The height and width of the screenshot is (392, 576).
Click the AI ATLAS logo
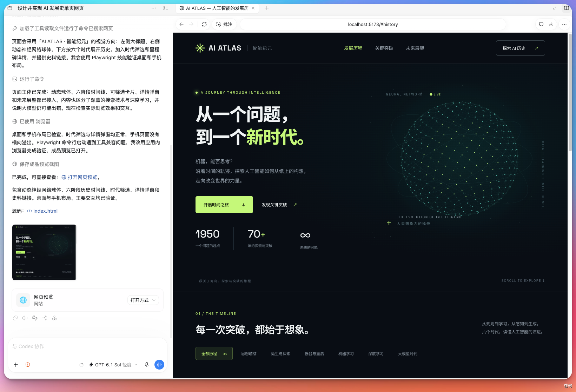218,48
